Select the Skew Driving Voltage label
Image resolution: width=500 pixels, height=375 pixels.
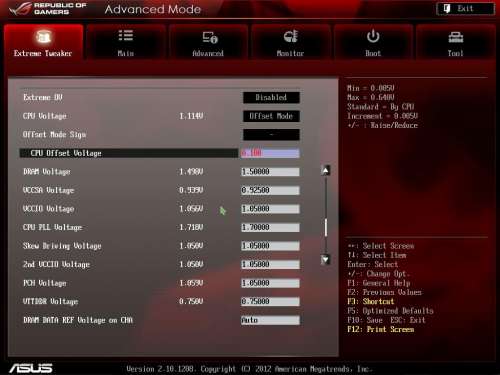tap(62, 246)
